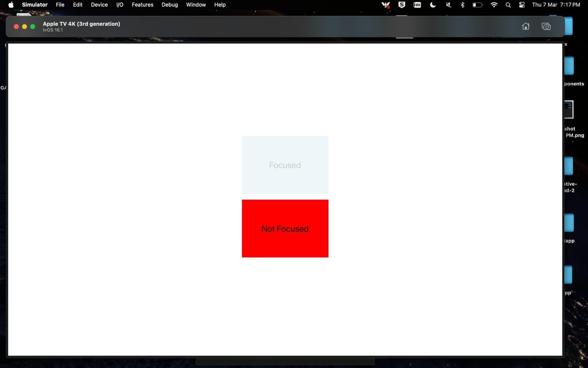Toggle Do Not Disturb moon icon
The image size is (588, 368).
pos(433,5)
